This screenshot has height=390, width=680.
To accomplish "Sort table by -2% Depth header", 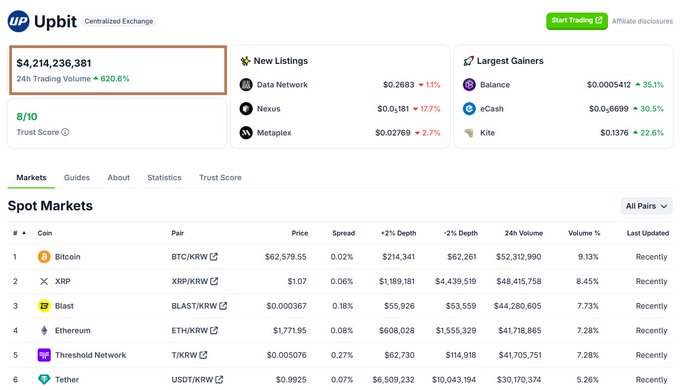I will [x=461, y=233].
